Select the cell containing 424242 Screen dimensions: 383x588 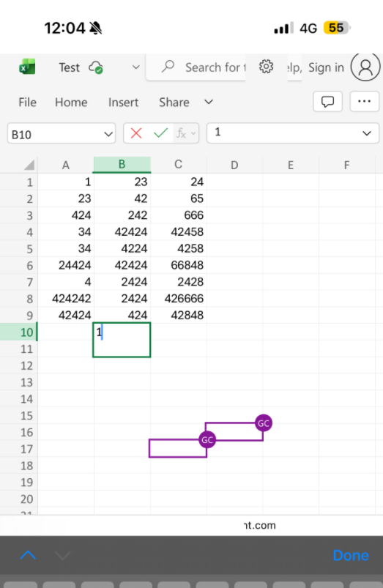[x=66, y=299]
